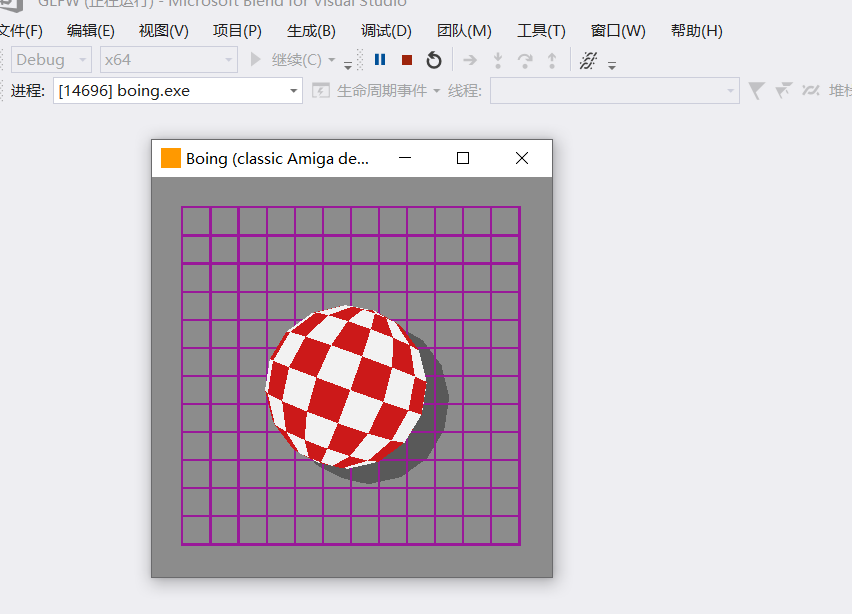Close the Boing window

522,158
